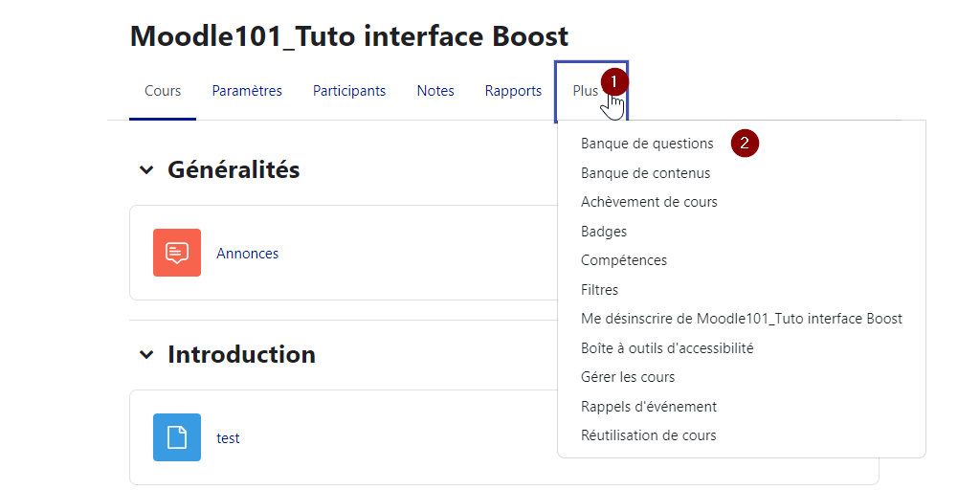Click the blue test file icon
The height and width of the screenshot is (490, 980).
coord(177,437)
